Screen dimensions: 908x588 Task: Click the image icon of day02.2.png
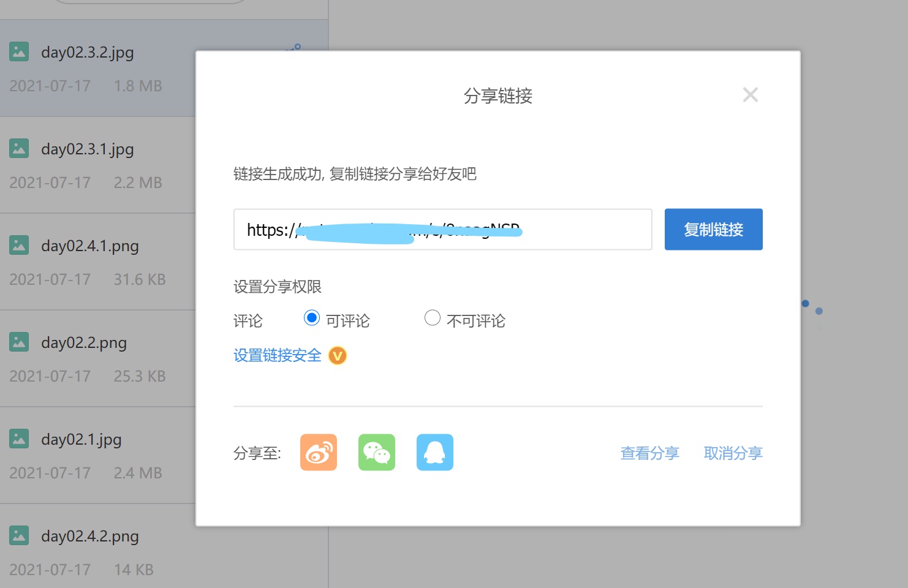click(19, 342)
